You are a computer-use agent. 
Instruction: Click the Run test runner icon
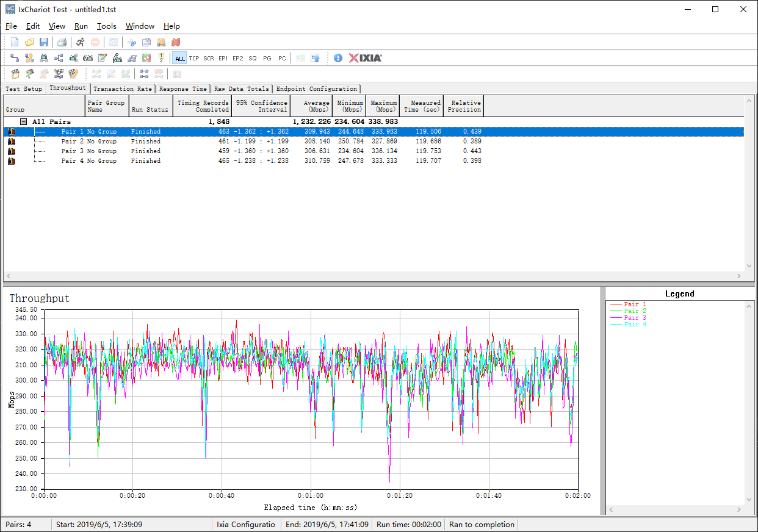point(80,42)
